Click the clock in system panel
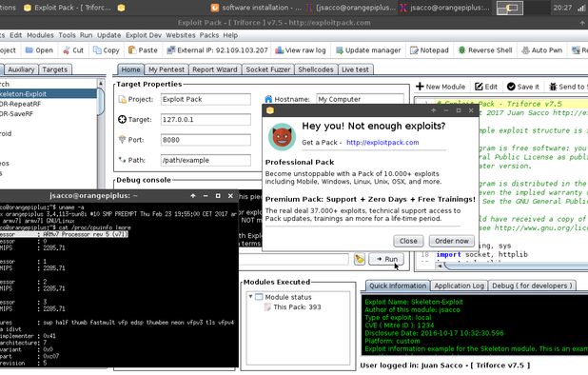 (562, 8)
